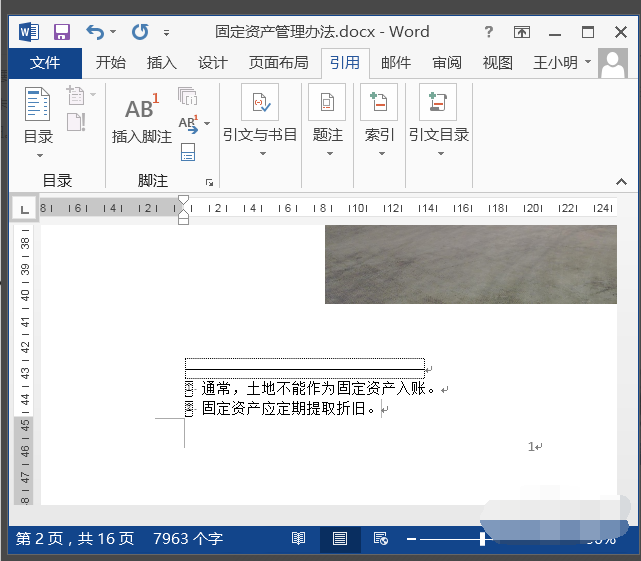Switch to Web Layout view in status bar

(x=380, y=539)
